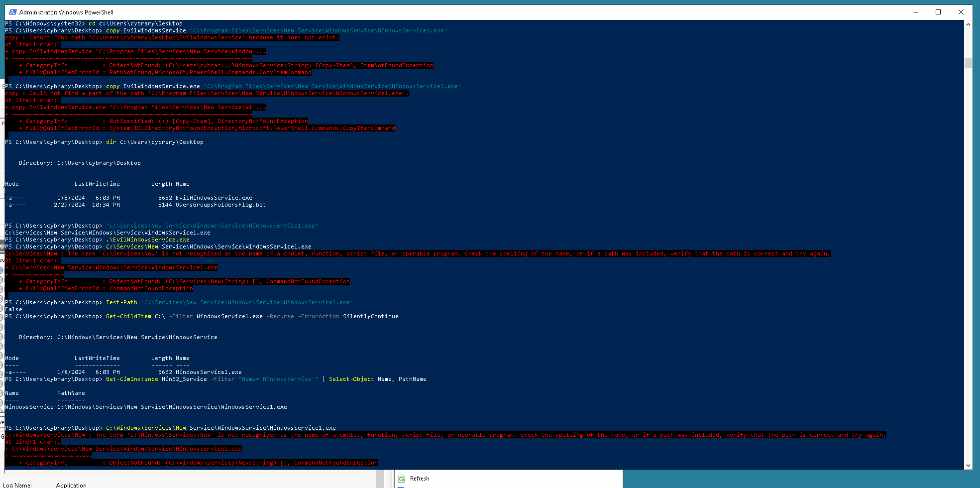
Task: Click the 'WindowsService' name in the service result row
Action: pos(29,407)
